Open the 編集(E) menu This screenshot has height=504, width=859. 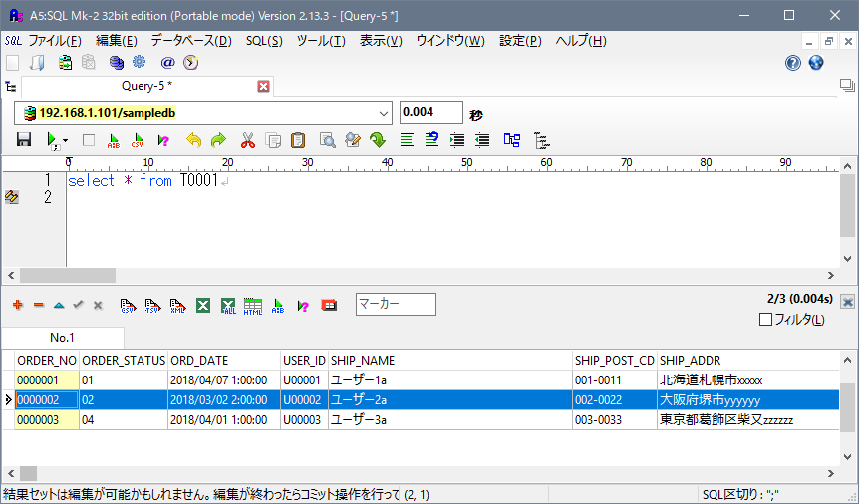[x=117, y=41]
